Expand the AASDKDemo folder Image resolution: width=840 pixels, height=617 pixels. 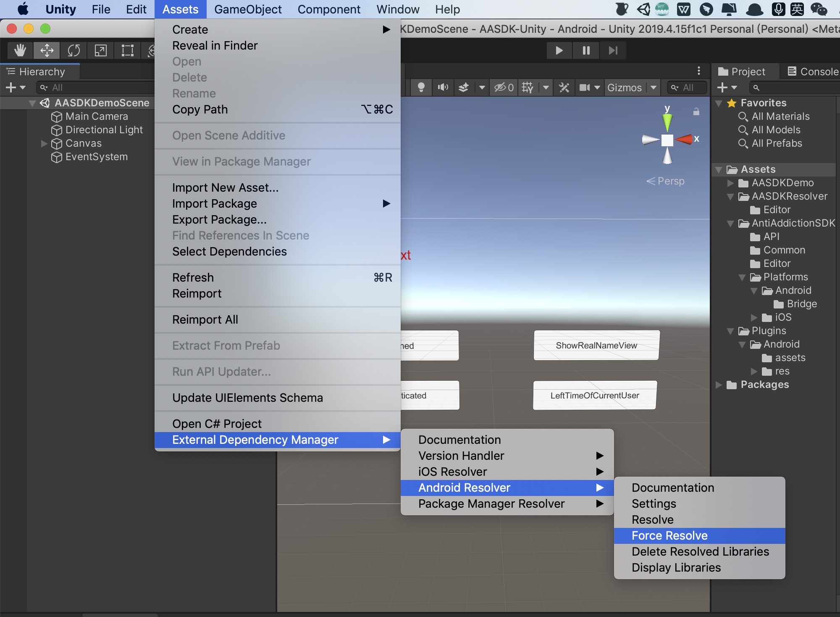(730, 183)
